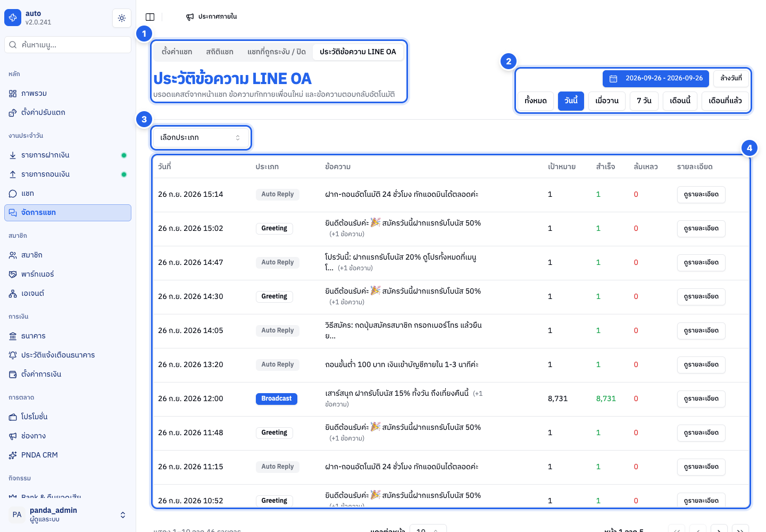Expand the เลือกประเภท type dropdown
The image size is (766, 532).
click(201, 137)
